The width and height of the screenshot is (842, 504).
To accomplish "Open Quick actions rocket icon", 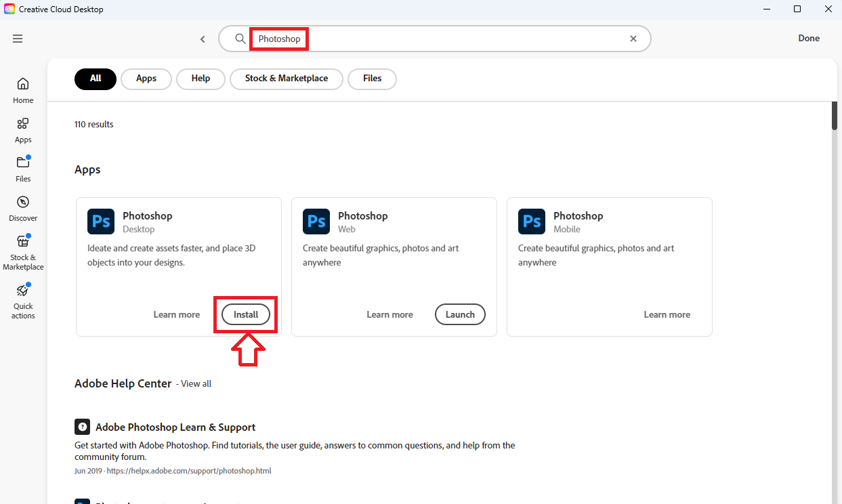I will tap(23, 290).
